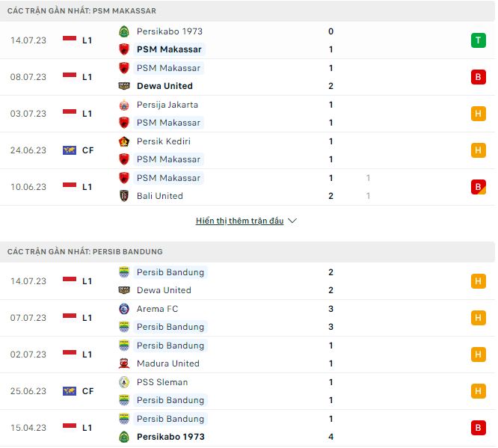Click the Persikabo 1973 crest on 14.07.23
Screen dimensions: 498x448
pyautogui.click(x=124, y=31)
